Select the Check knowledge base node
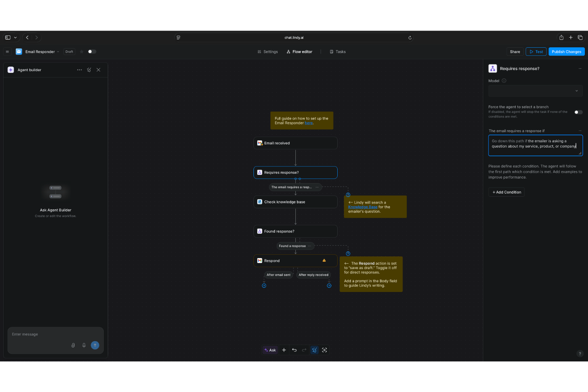588x392 pixels. (296, 202)
